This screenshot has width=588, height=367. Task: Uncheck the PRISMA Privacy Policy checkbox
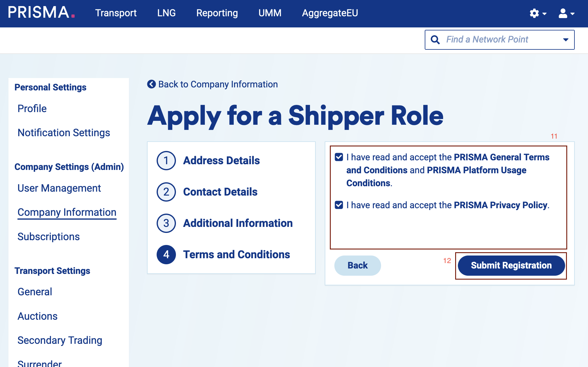(339, 205)
